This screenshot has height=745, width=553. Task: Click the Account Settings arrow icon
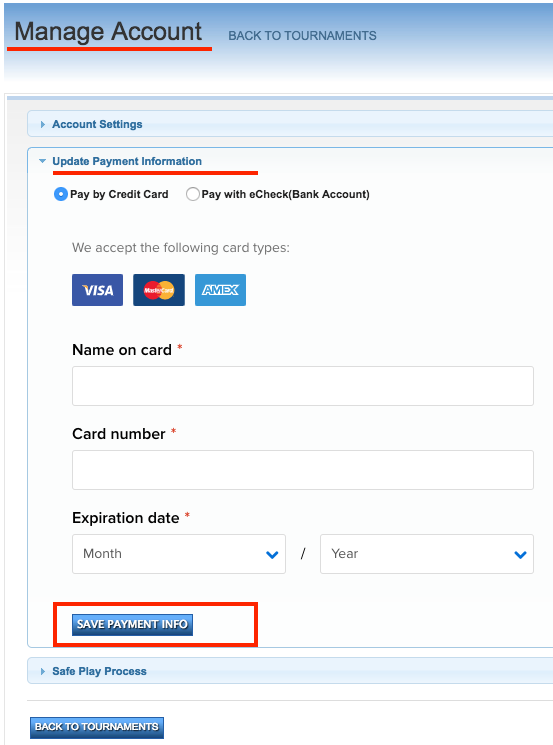coord(43,124)
